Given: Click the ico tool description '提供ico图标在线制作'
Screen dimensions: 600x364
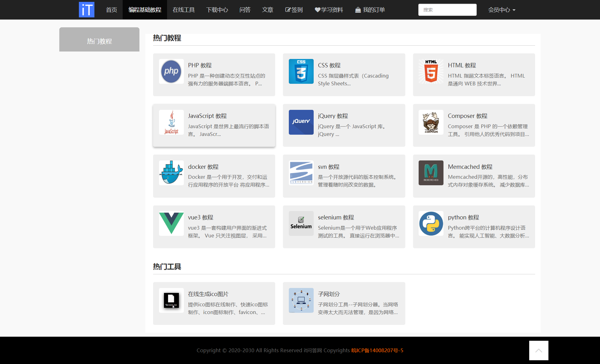Looking at the screenshot, I should pyautogui.click(x=228, y=308).
